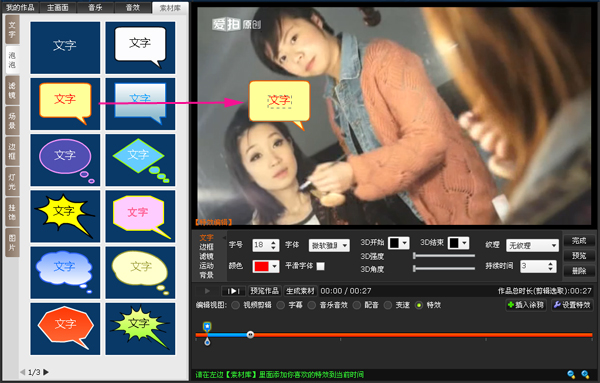Open the 字体 font dropdown
The width and height of the screenshot is (600, 383).
[x=329, y=245]
